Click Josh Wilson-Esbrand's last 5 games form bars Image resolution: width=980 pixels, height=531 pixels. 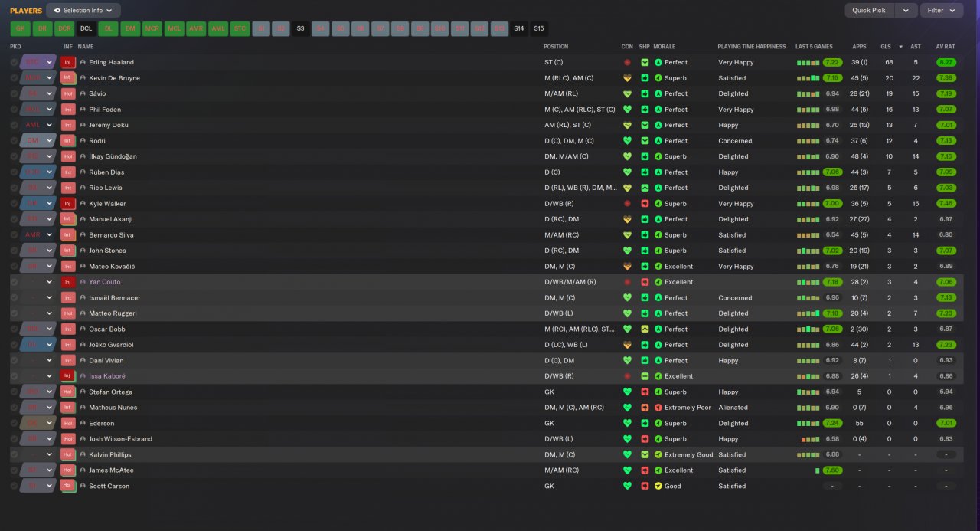(810, 439)
